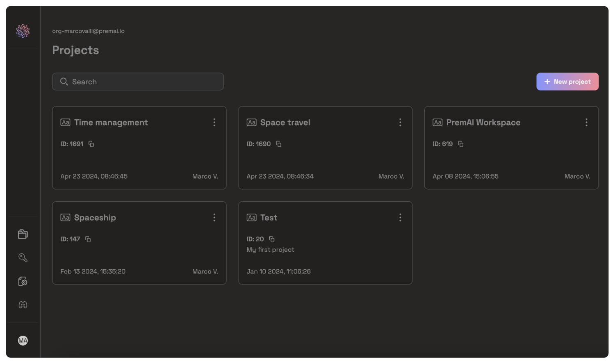Click the Discord icon in sidebar
Screen dimensions: 615x364
tap(23, 305)
